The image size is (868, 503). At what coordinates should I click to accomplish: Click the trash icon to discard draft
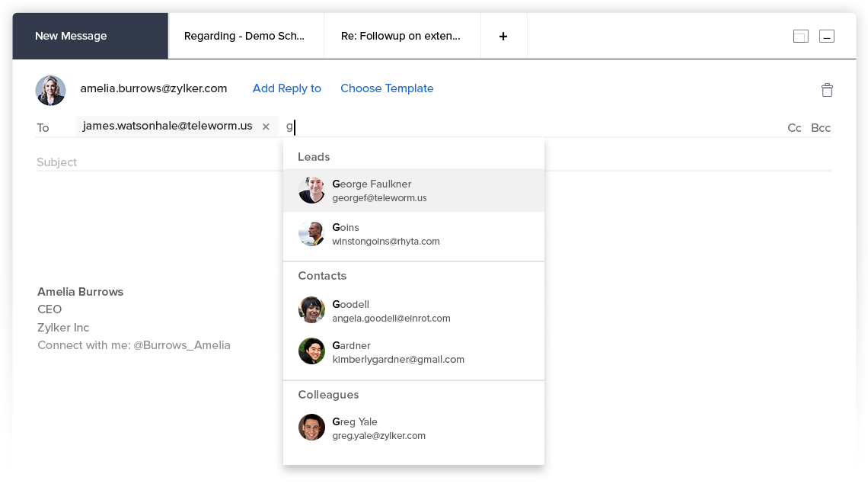(x=827, y=90)
